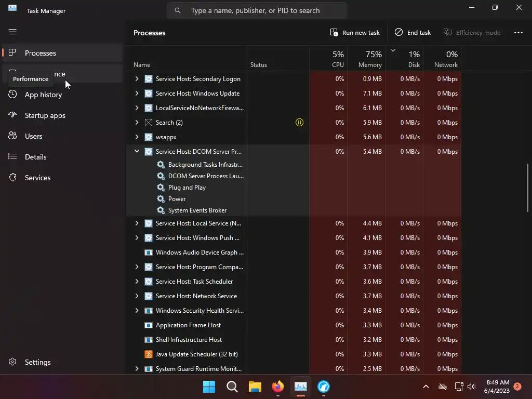Expand the Search (2) process group
This screenshot has width=532, height=399.
(137, 123)
